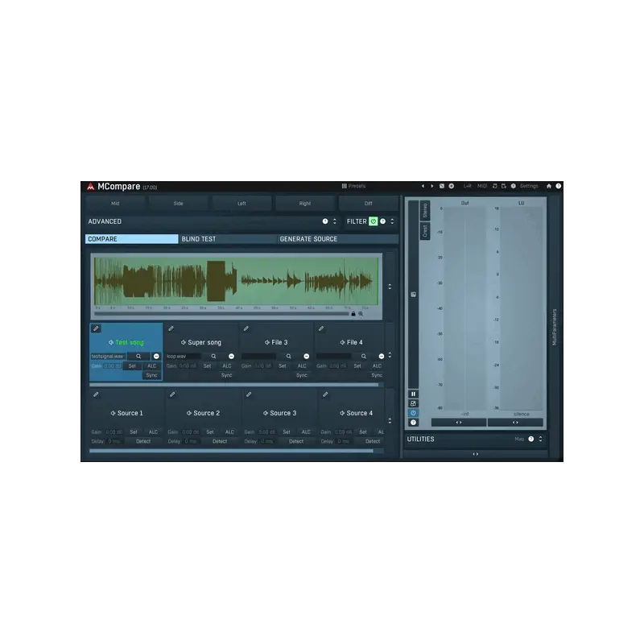This screenshot has width=644, height=644.
Task: Click the testsignal.wav filename field
Action: (108, 357)
